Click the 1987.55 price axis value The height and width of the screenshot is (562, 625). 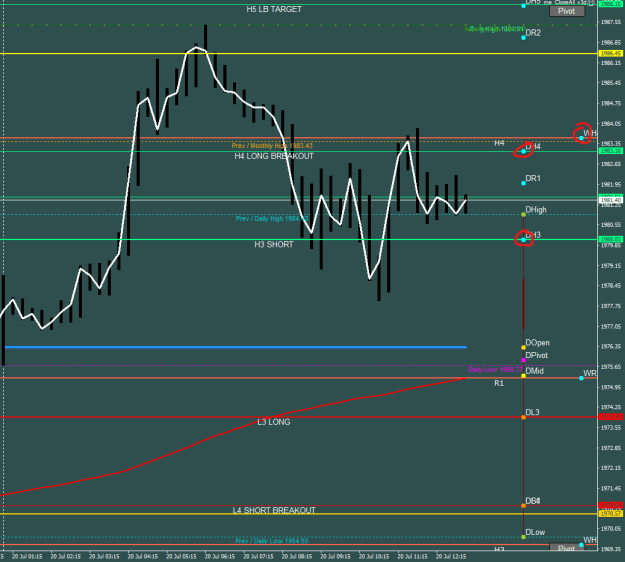[x=611, y=22]
